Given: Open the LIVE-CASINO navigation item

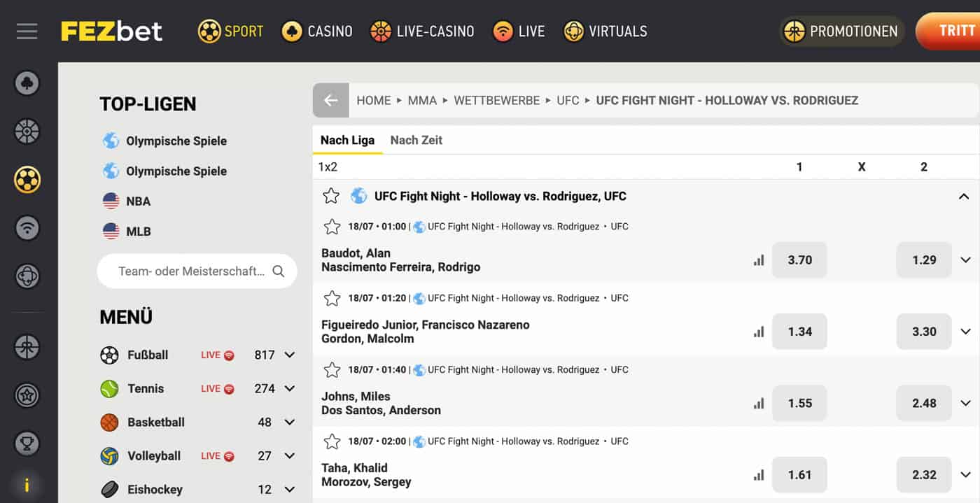Looking at the screenshot, I should tap(422, 31).
